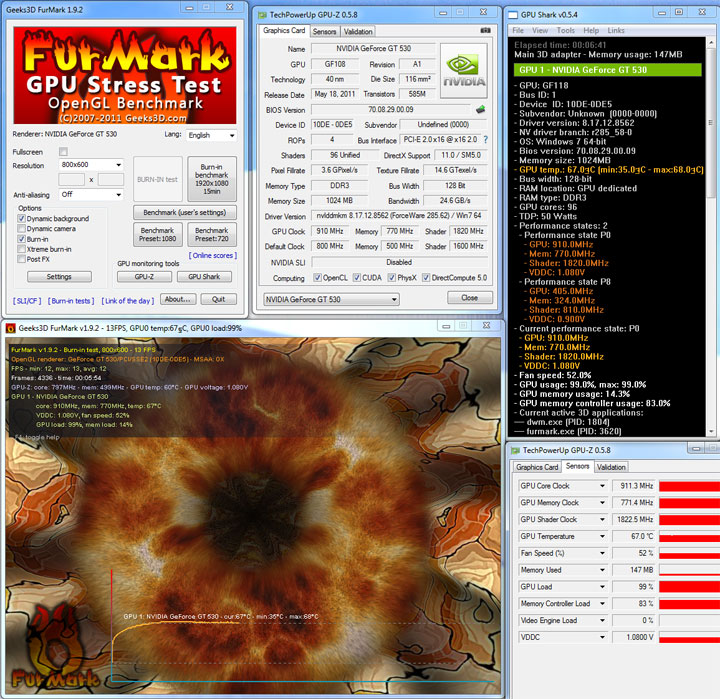Screen dimensions: 720x699
Task: Click the custom resolution height field
Action: [x=111, y=180]
